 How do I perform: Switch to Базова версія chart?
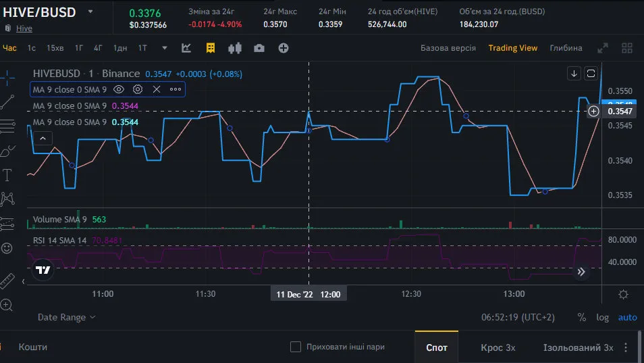(x=448, y=48)
